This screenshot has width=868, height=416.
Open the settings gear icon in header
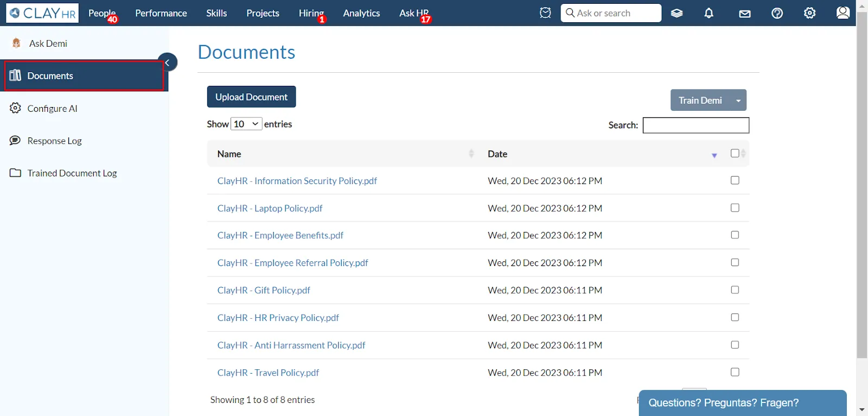pyautogui.click(x=809, y=13)
